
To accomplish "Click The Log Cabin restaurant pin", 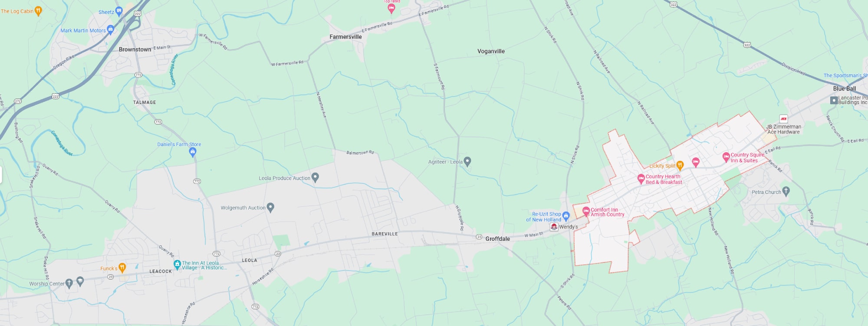I will click(38, 11).
